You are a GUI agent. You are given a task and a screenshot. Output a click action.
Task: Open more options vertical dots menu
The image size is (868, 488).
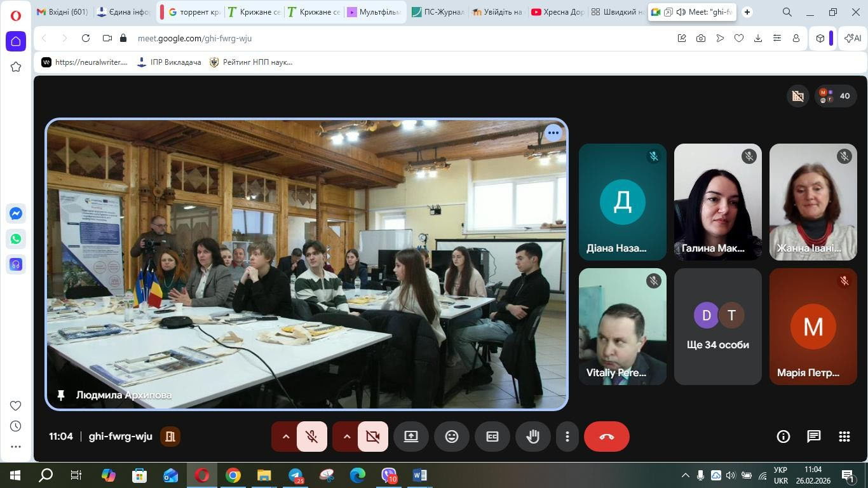(x=567, y=437)
